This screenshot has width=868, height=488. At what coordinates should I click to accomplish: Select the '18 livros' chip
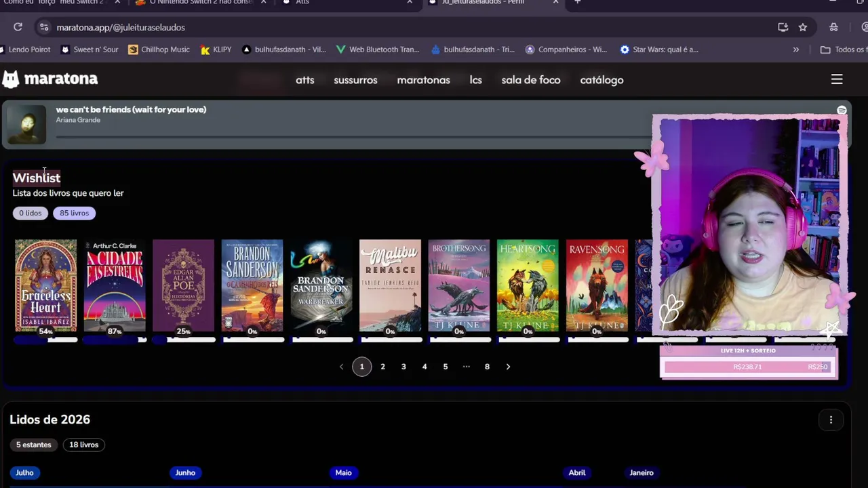84,445
